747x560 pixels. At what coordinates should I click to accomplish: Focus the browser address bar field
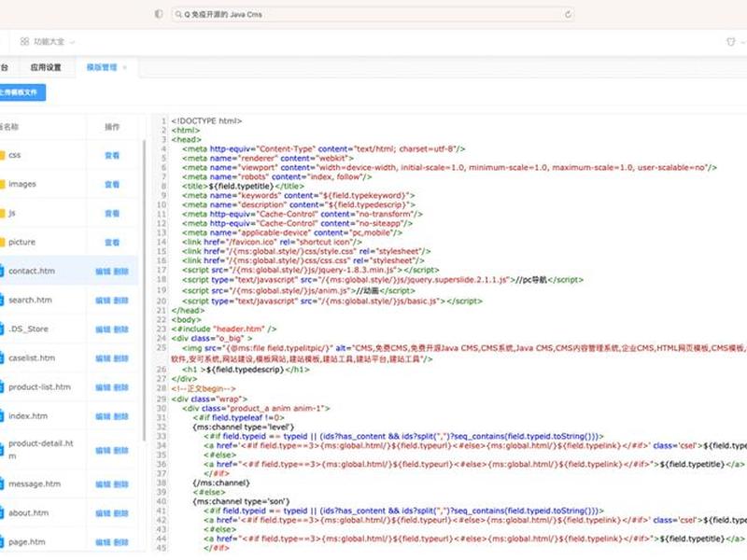coord(373,14)
